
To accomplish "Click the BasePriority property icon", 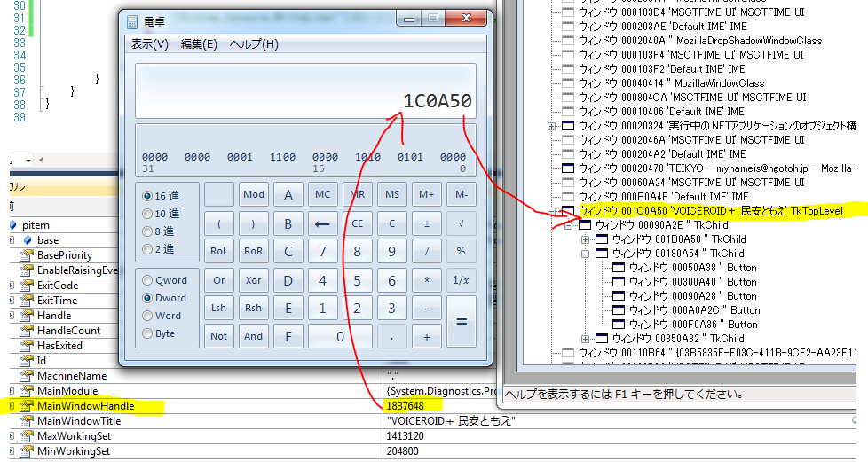I will 26,255.
